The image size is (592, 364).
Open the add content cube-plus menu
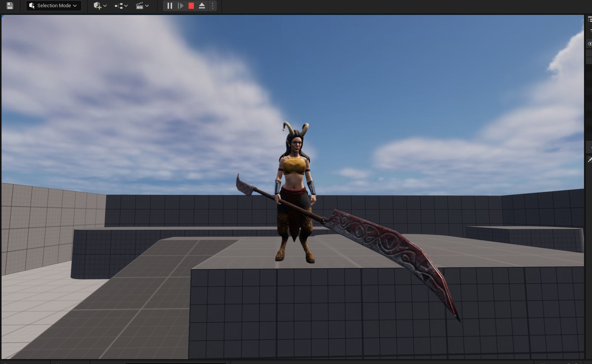click(100, 6)
